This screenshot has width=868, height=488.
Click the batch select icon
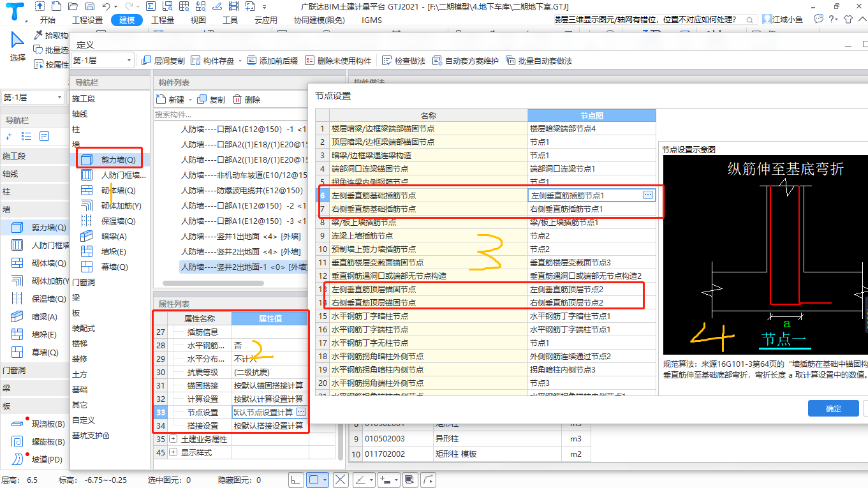tap(38, 50)
